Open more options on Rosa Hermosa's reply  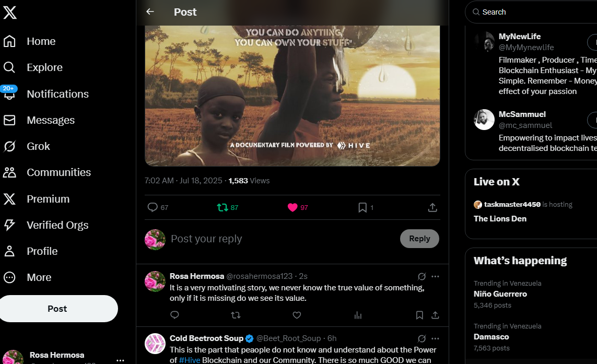tap(435, 276)
